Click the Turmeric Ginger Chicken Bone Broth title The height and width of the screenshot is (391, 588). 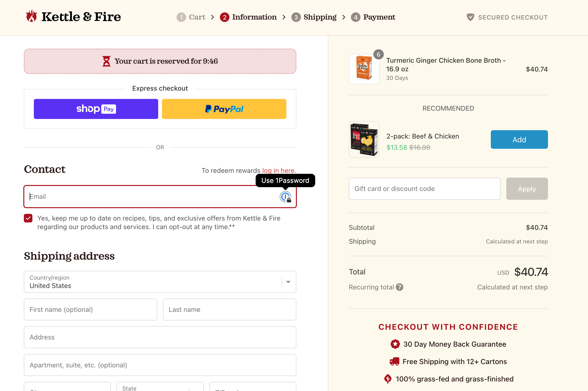pyautogui.click(x=446, y=65)
